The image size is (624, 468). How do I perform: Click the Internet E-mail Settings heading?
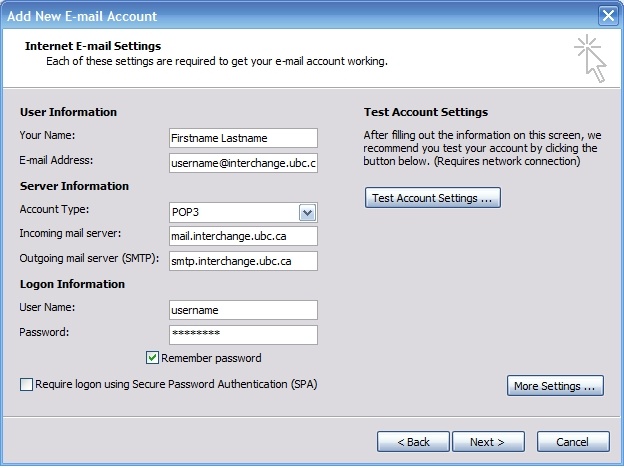click(93, 46)
